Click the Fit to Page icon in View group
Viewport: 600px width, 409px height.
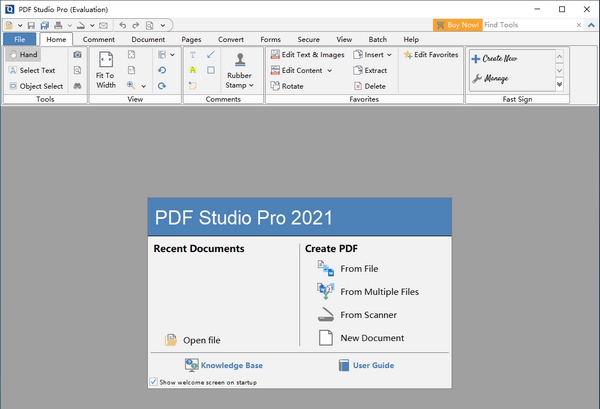pos(131,55)
